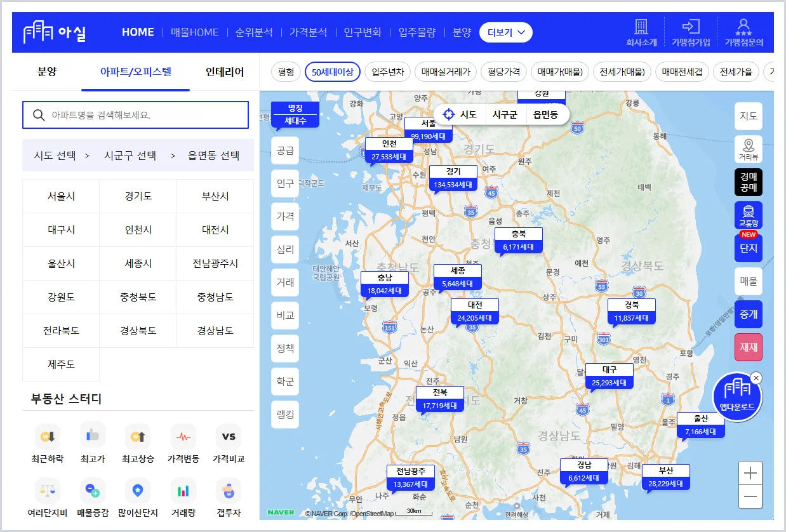This screenshot has width=786, height=532.
Task: Click the 부산 28,229세대 map marker
Action: (665, 477)
